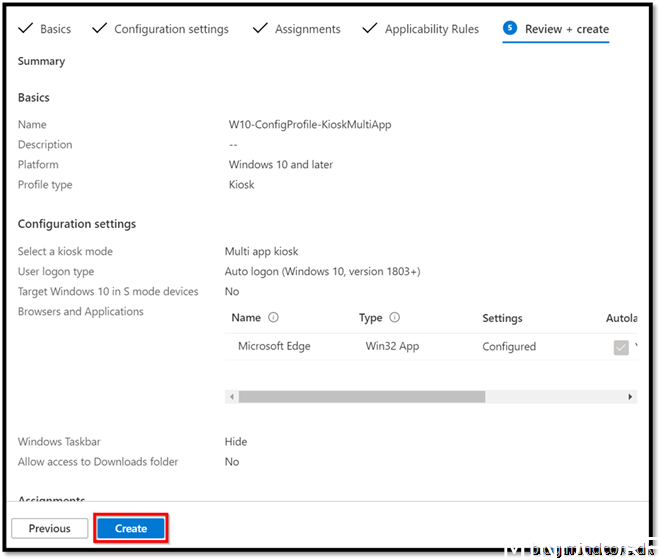The width and height of the screenshot is (661, 560).
Task: Click the left arrow of the horizontal scrollbar
Action: coord(232,397)
